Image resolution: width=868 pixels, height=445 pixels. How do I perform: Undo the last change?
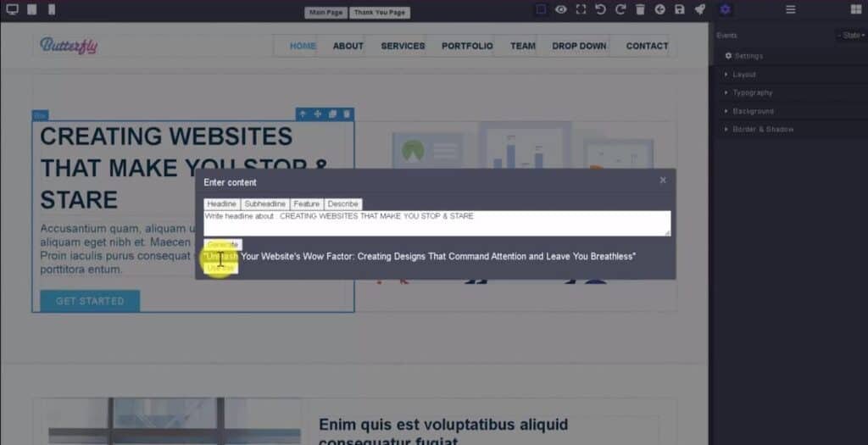click(600, 9)
